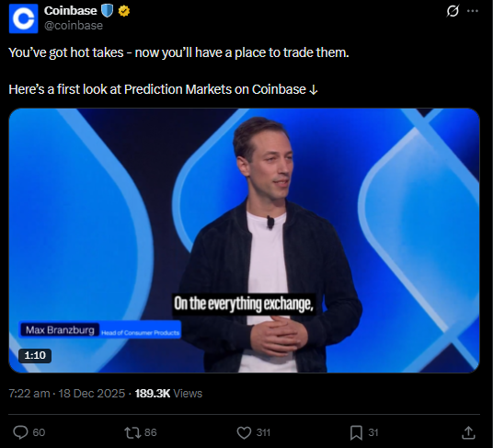Toggle the heart like icon
The width and height of the screenshot is (493, 448).
coord(244,432)
